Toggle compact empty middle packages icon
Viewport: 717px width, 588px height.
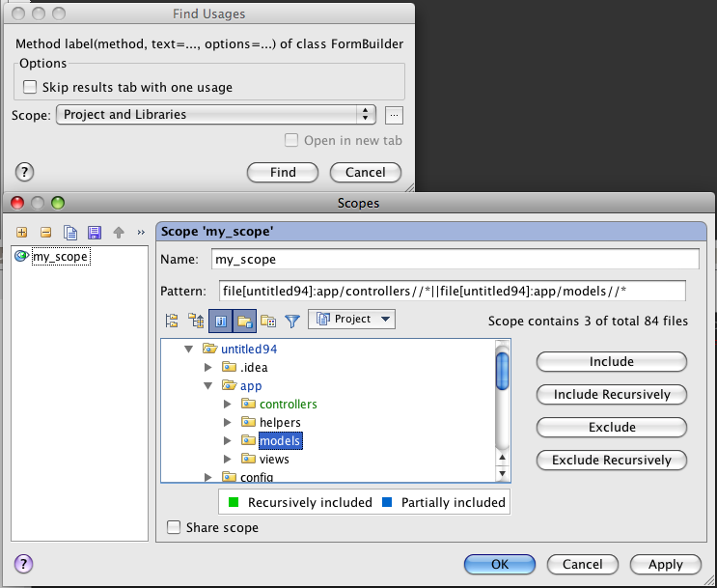[x=197, y=321]
